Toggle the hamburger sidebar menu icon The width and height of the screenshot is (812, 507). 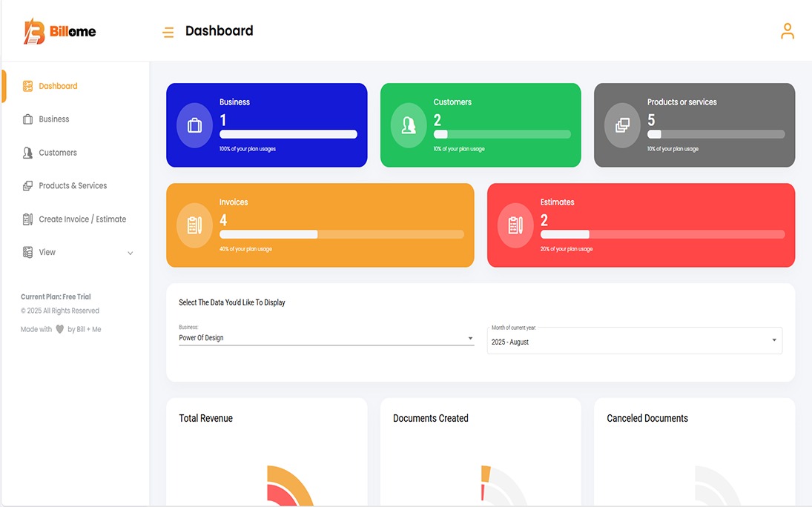point(168,32)
